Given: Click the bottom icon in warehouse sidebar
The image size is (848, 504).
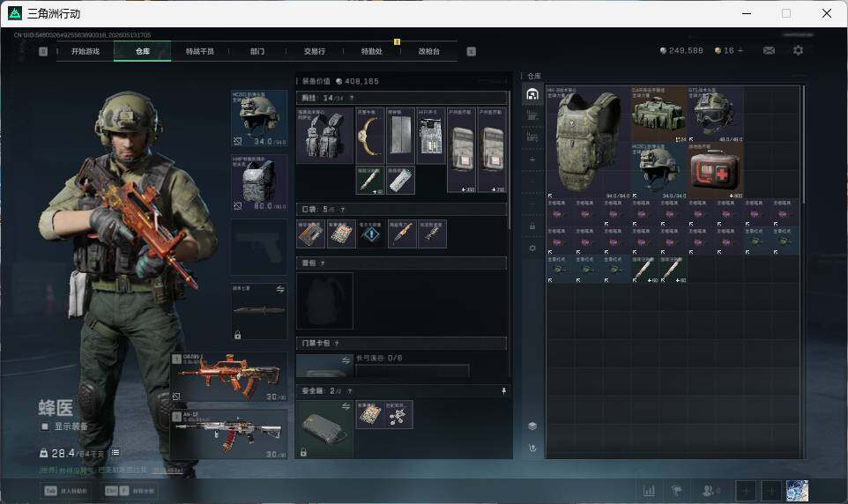Looking at the screenshot, I should 532,448.
